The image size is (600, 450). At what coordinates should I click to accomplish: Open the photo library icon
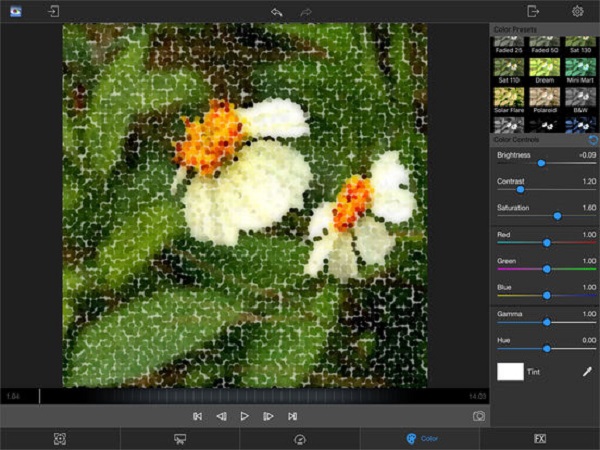point(15,11)
